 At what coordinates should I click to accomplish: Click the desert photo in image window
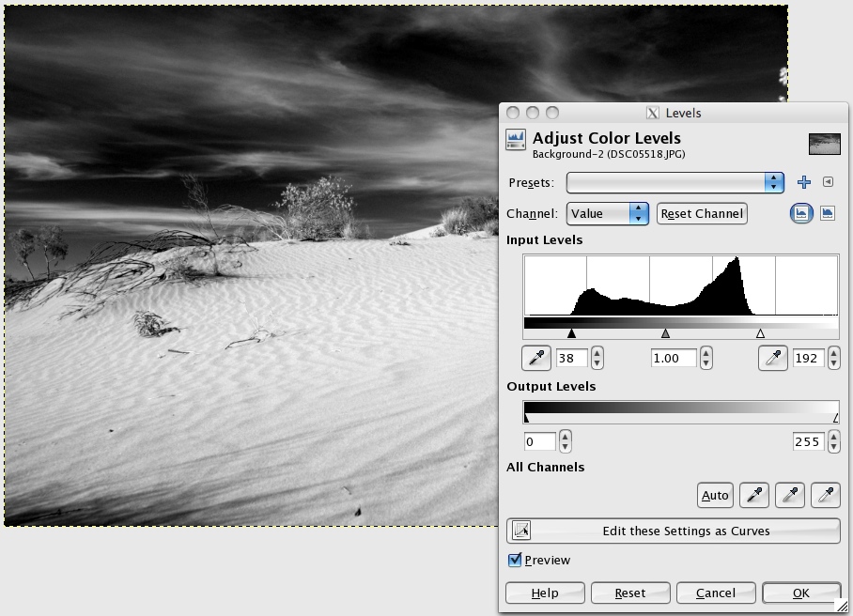(252, 266)
